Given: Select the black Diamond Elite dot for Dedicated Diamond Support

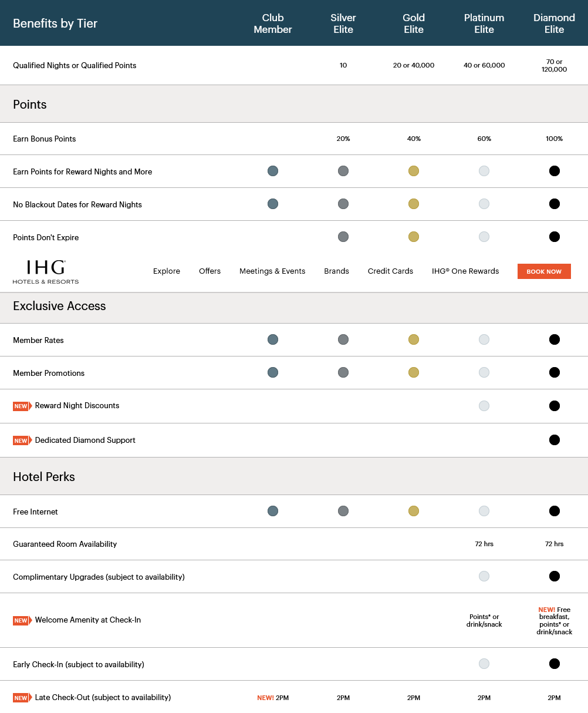Looking at the screenshot, I should click(x=555, y=439).
